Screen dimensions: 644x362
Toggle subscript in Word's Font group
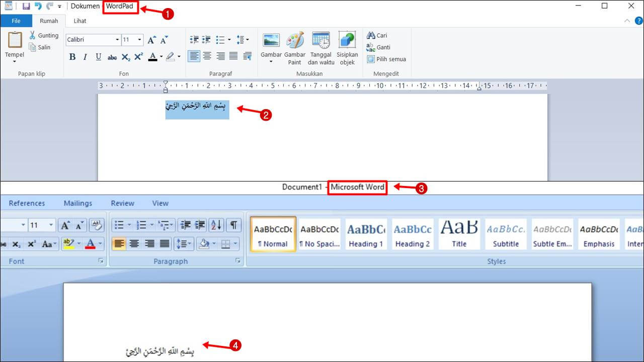click(x=17, y=244)
